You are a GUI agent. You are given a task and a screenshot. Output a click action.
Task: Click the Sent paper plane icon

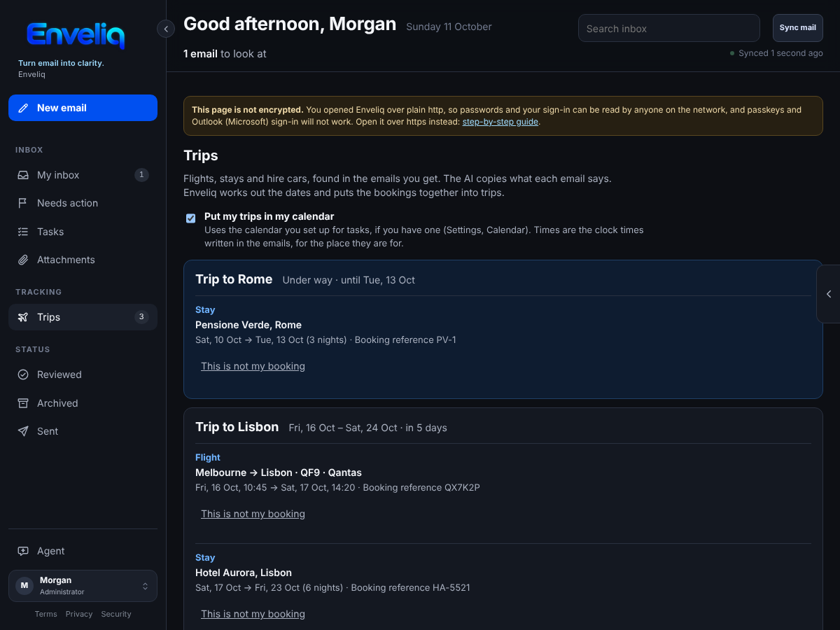click(23, 431)
